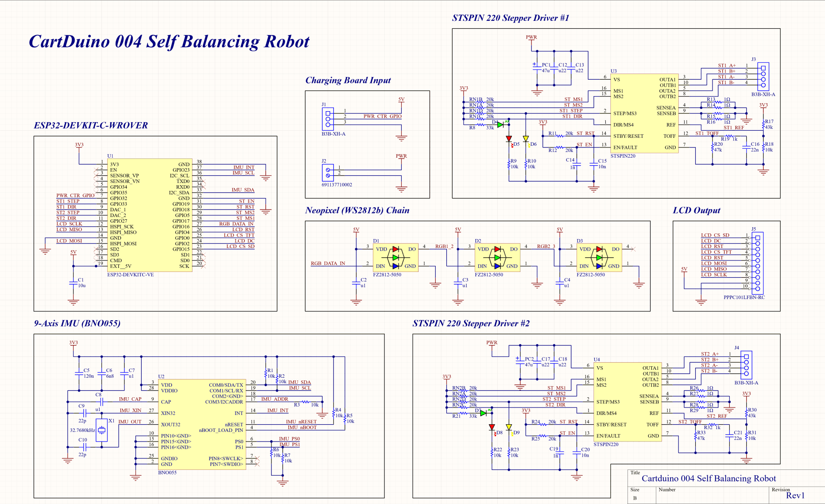Select the IMU_ADDR net label
Viewport: 825px width, 504px height.
[x=275, y=399]
